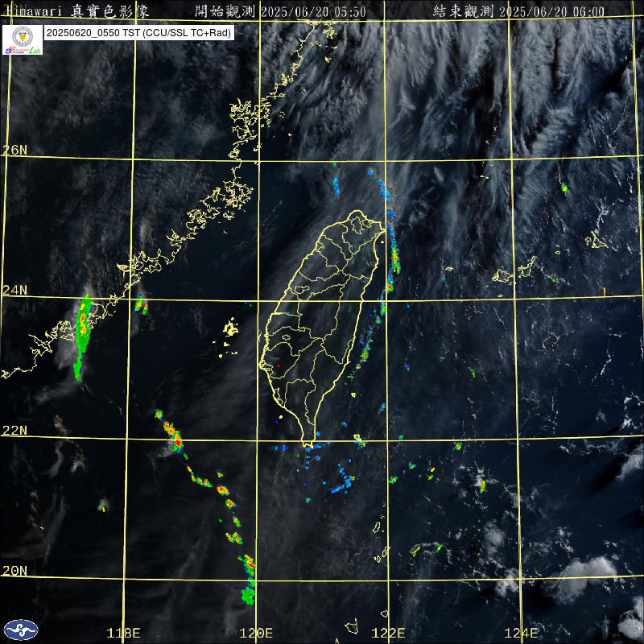Screen dimensions: 644x644
Task: Click the 124E longitude label
Action: (x=521, y=633)
